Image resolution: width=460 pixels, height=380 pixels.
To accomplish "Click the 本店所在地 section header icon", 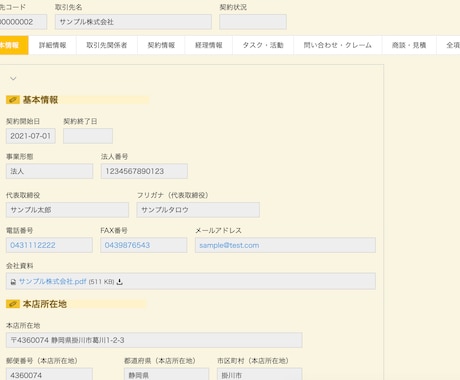I will [x=13, y=304].
